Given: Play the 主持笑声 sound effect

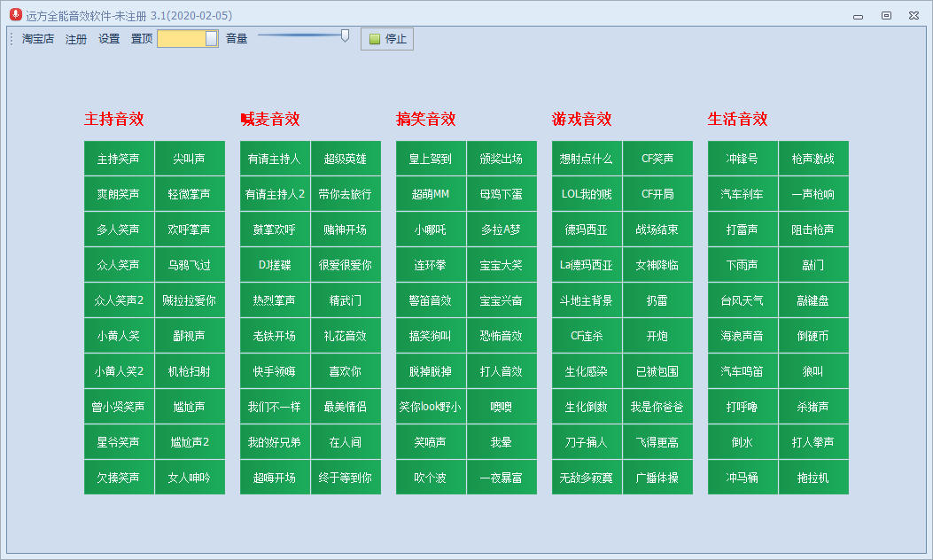Looking at the screenshot, I should point(119,159).
